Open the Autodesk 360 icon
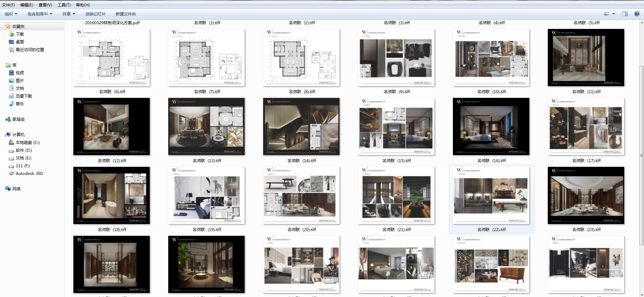The image size is (644, 297). (11, 174)
